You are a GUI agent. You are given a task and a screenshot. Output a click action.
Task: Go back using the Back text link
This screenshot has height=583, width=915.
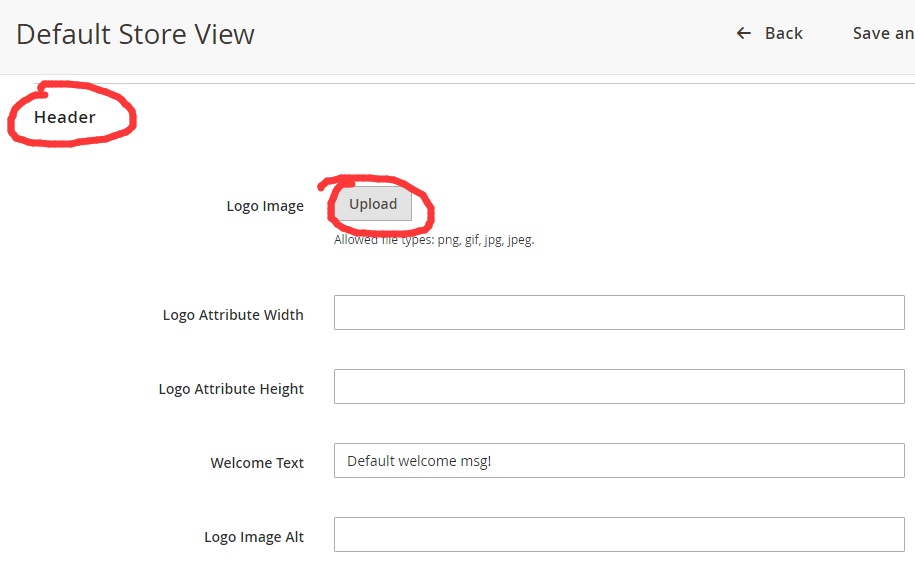pyautogui.click(x=784, y=33)
